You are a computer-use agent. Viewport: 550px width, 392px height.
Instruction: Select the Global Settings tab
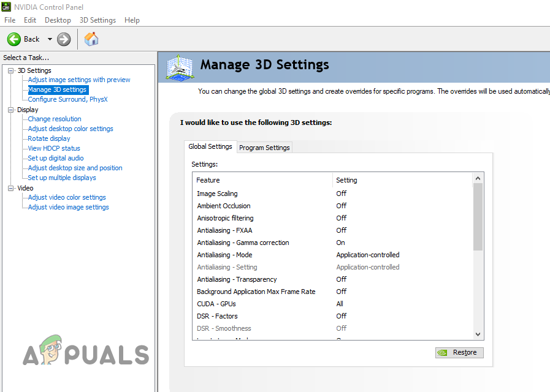pos(210,147)
